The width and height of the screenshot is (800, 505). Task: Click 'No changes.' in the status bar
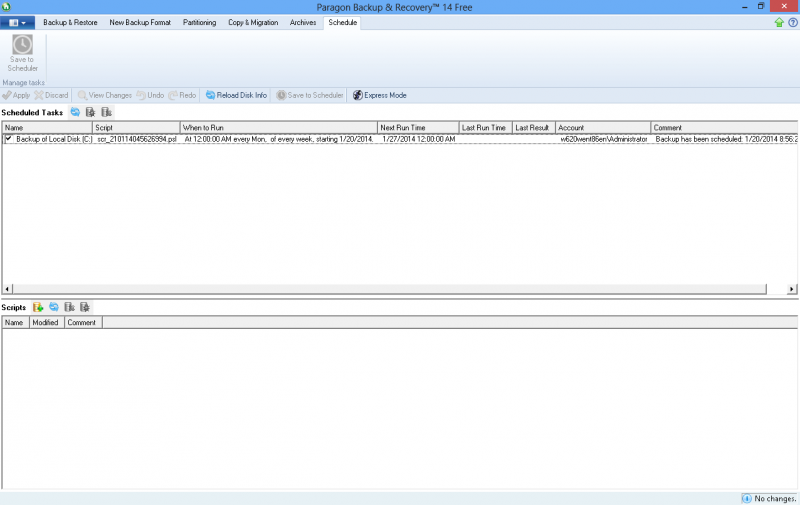[x=776, y=498]
